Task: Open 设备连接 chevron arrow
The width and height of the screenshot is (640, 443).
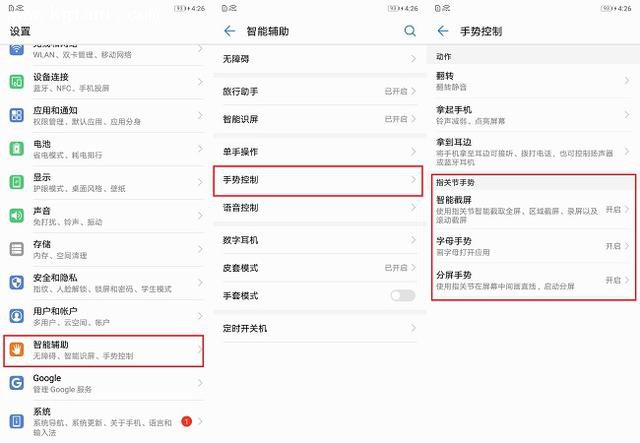Action: pos(200,82)
